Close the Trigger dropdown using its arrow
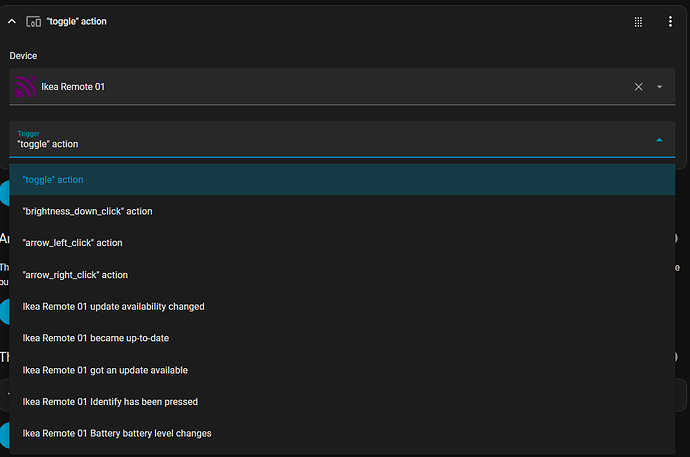This screenshot has height=457, width=690. [659, 140]
